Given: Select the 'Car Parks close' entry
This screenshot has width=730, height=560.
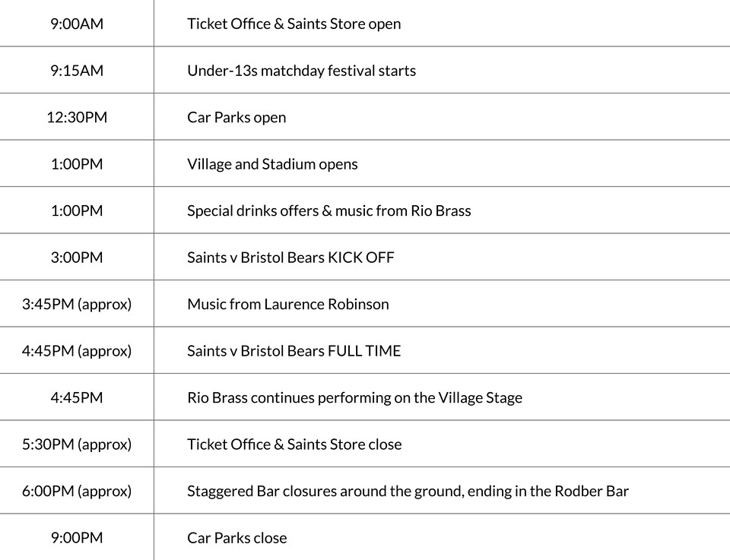Looking at the screenshot, I should [236, 538].
